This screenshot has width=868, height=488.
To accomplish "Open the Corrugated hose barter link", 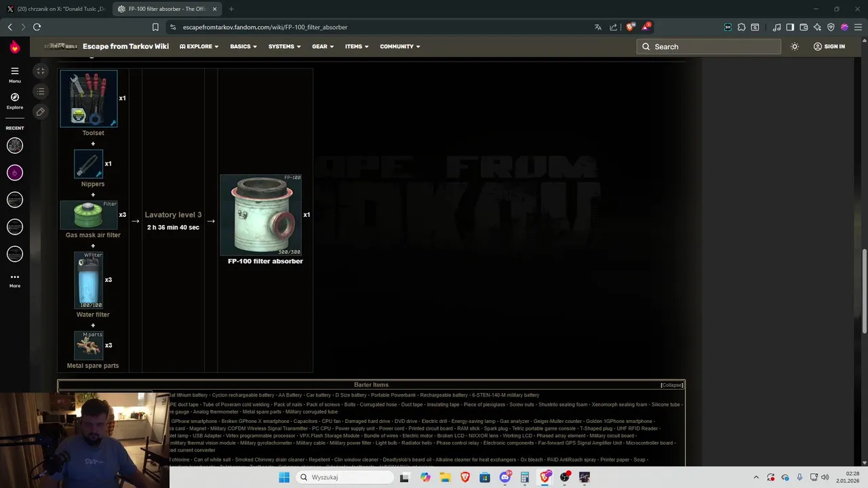I will coord(378,405).
